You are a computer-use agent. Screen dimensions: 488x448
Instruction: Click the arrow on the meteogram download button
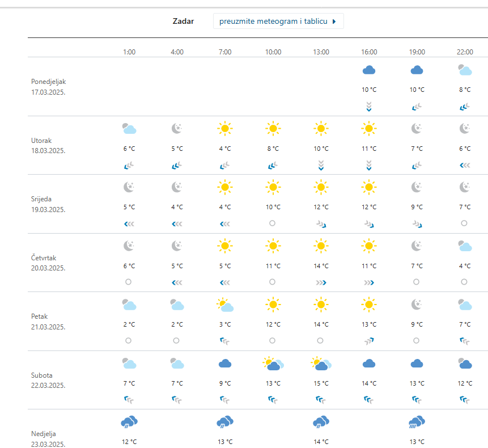point(334,22)
